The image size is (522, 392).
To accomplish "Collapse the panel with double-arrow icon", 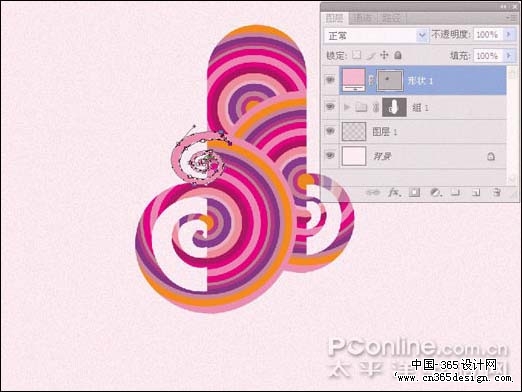I will [x=504, y=6].
